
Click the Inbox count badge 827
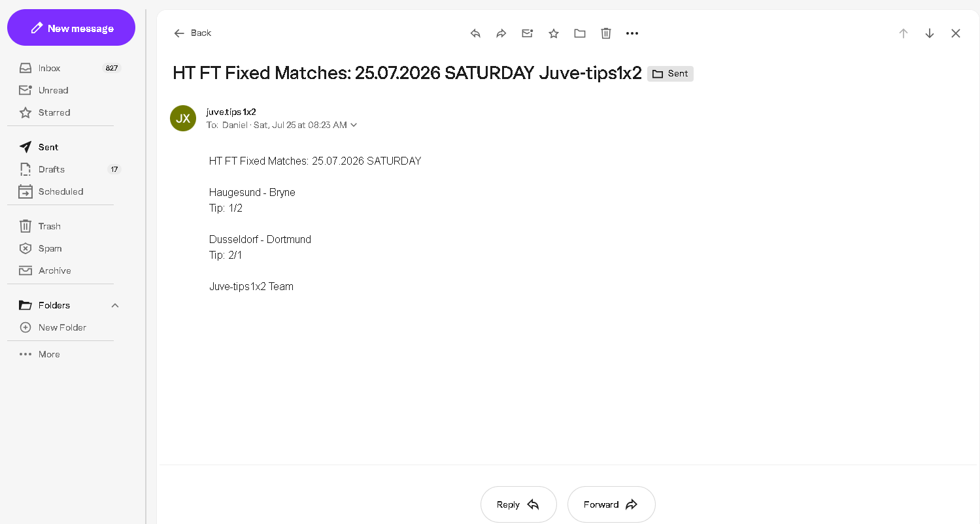112,68
